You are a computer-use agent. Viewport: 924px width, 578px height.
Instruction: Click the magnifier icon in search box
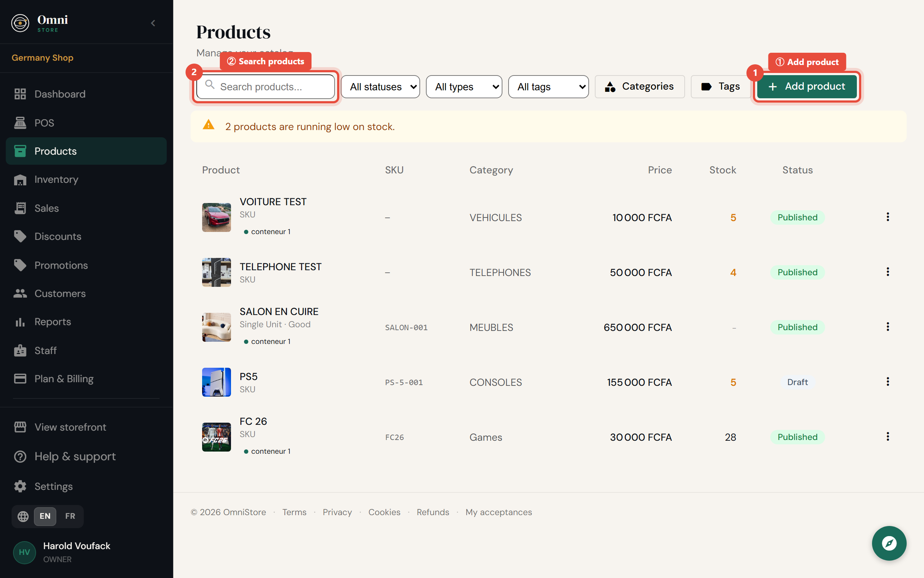tap(210, 85)
